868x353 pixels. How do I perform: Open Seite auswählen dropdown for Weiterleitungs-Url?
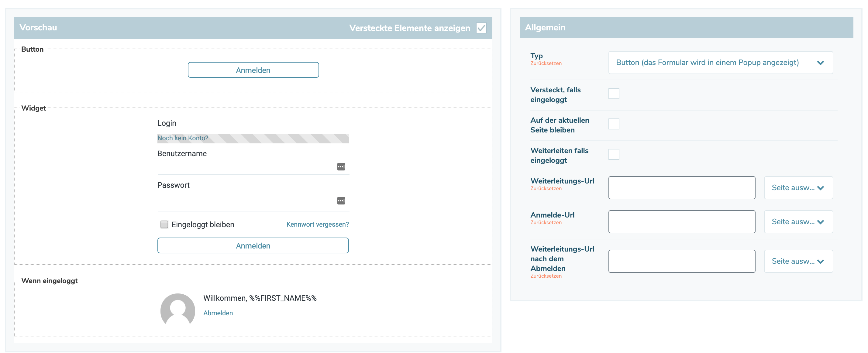tap(798, 188)
